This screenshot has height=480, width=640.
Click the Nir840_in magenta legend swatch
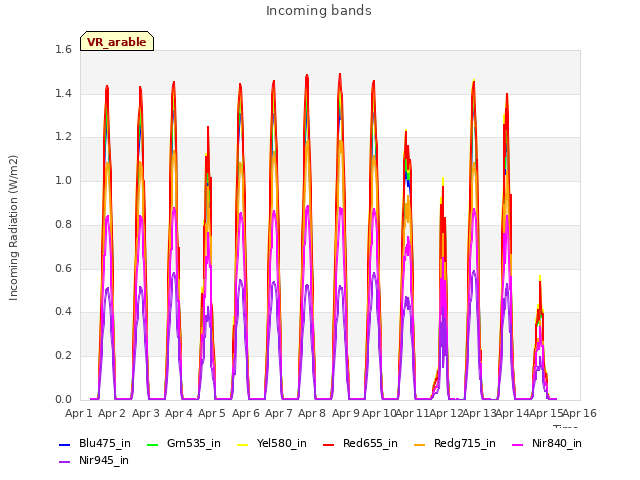[x=518, y=444]
